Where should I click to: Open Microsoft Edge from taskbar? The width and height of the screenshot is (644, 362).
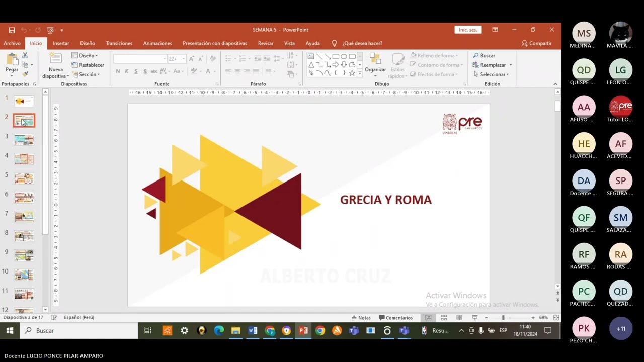click(x=219, y=330)
